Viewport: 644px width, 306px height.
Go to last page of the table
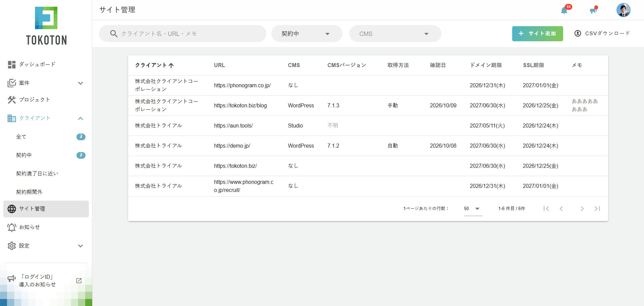pyautogui.click(x=597, y=208)
